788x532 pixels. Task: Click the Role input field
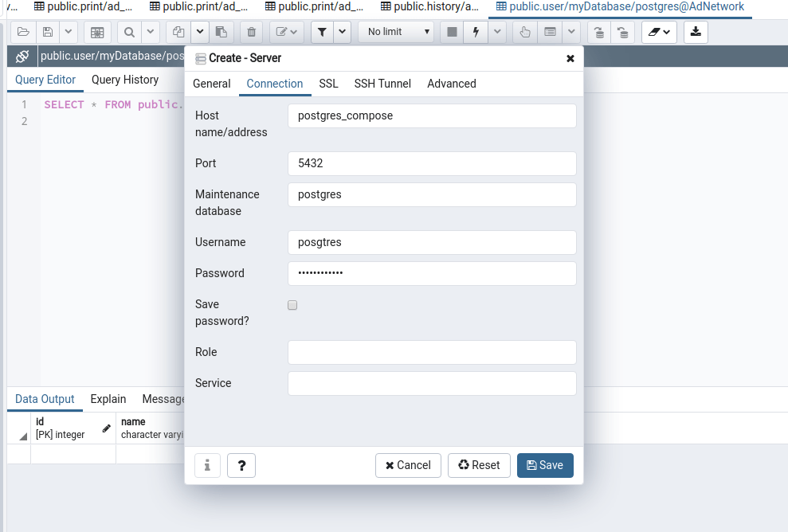(x=432, y=353)
